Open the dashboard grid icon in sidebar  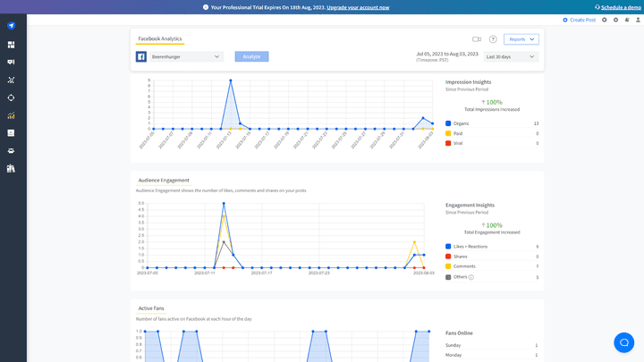click(12, 44)
